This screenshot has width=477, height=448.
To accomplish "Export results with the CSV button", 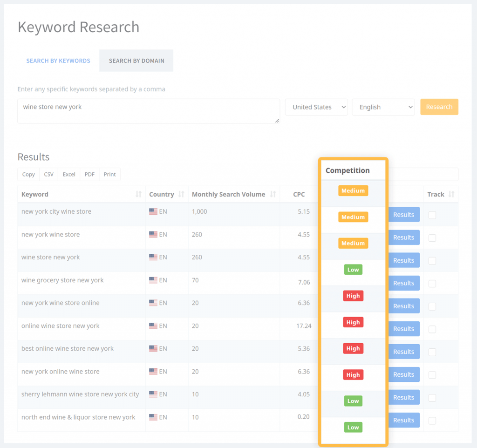I will click(x=49, y=174).
